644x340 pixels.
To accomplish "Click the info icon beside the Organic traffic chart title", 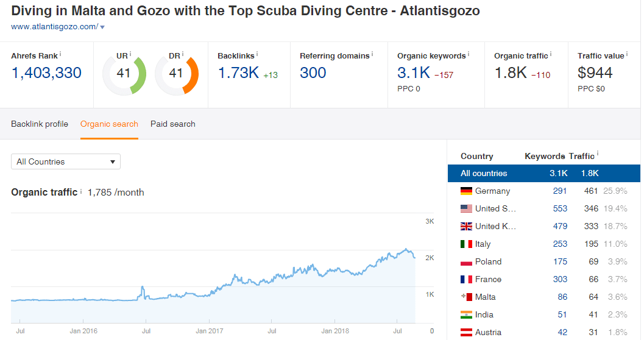I will (81, 191).
